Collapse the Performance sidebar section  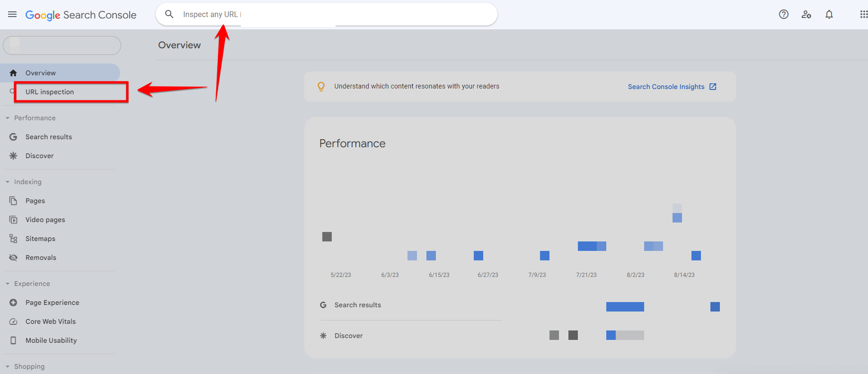tap(8, 118)
